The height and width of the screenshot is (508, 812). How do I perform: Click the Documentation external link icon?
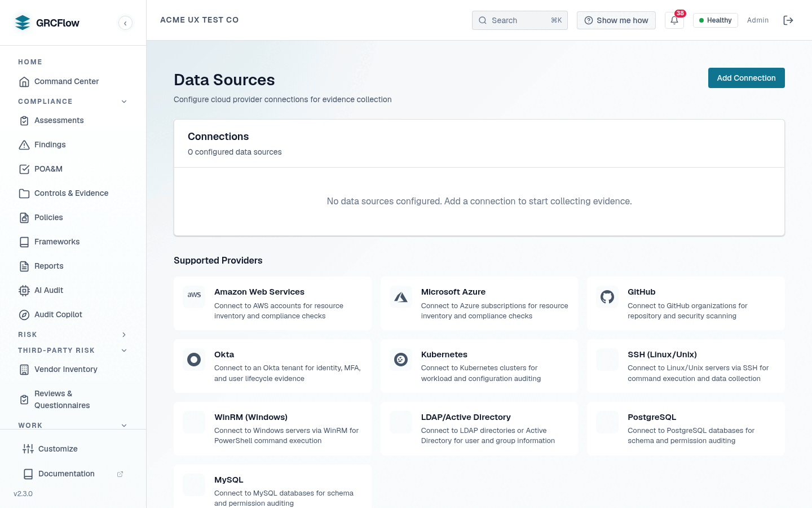click(x=120, y=474)
